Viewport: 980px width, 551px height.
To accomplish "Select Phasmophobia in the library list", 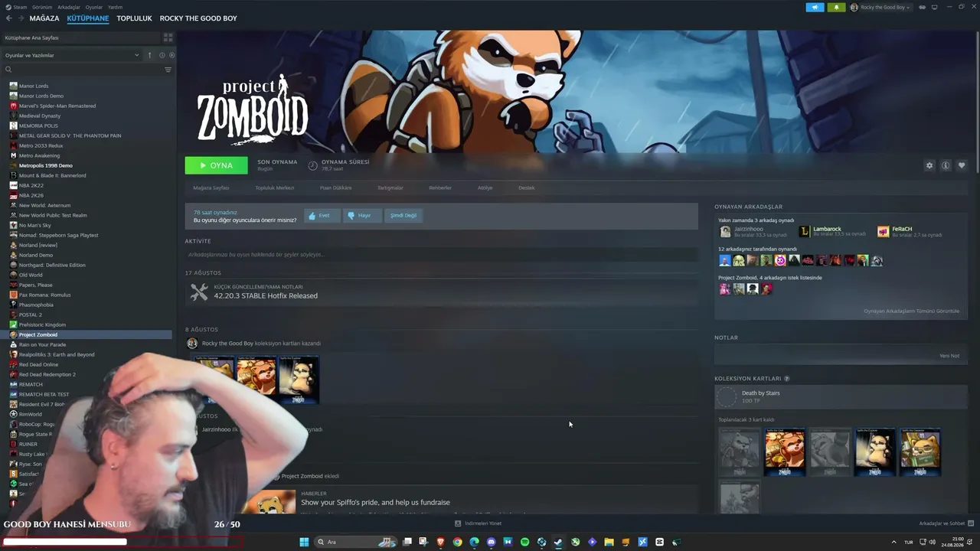I will (36, 305).
